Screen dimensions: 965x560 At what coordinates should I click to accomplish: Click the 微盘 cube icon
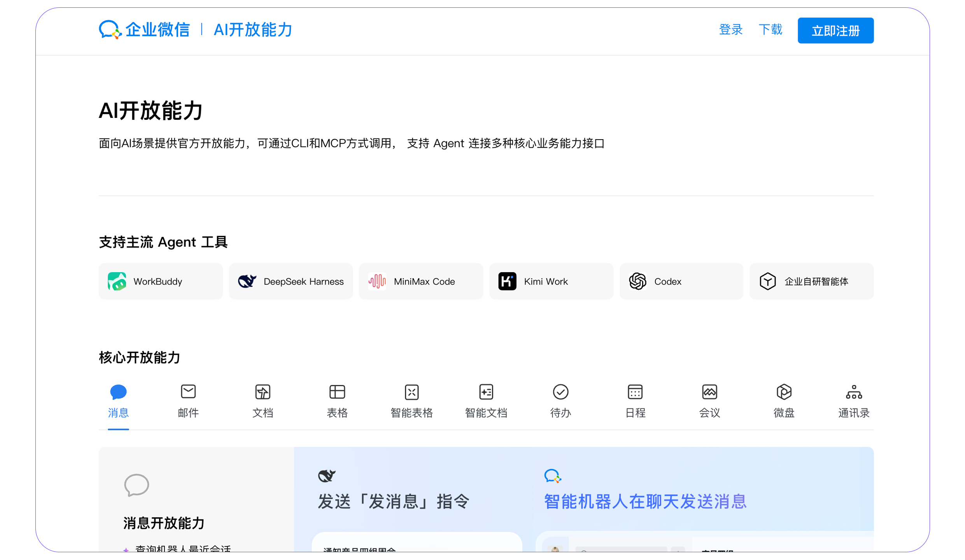pyautogui.click(x=784, y=392)
